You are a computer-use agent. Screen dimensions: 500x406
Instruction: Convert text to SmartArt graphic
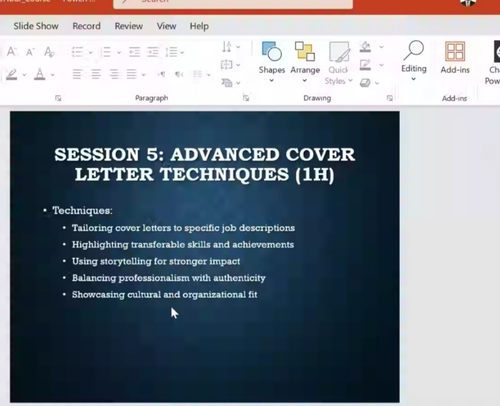tap(227, 82)
